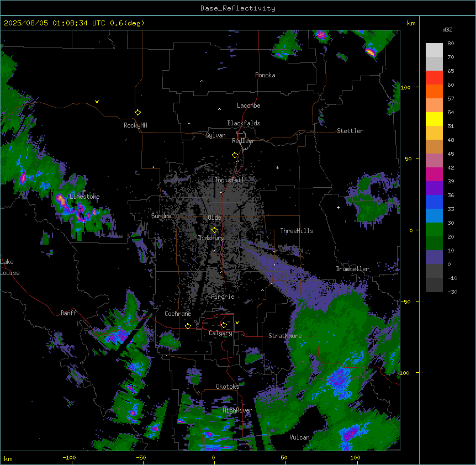Image resolution: width=476 pixels, height=465 pixels.
Task: Select the light grey 80 to 70 dBZ swatch
Action: click(x=434, y=50)
